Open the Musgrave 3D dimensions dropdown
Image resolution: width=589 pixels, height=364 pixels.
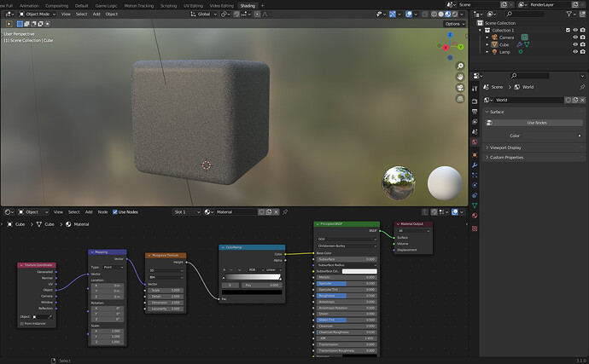tap(166, 270)
